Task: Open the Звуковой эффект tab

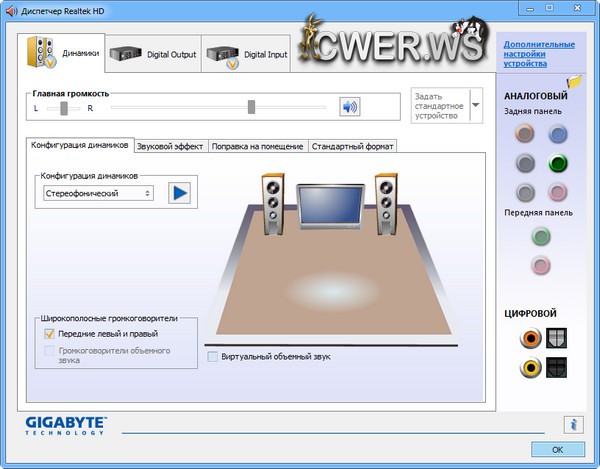Action: point(170,146)
